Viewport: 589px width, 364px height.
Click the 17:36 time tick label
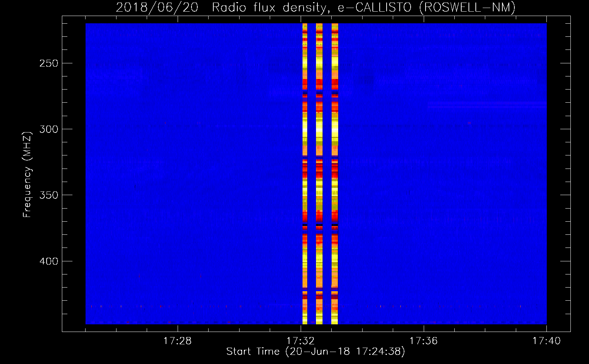tap(423, 341)
